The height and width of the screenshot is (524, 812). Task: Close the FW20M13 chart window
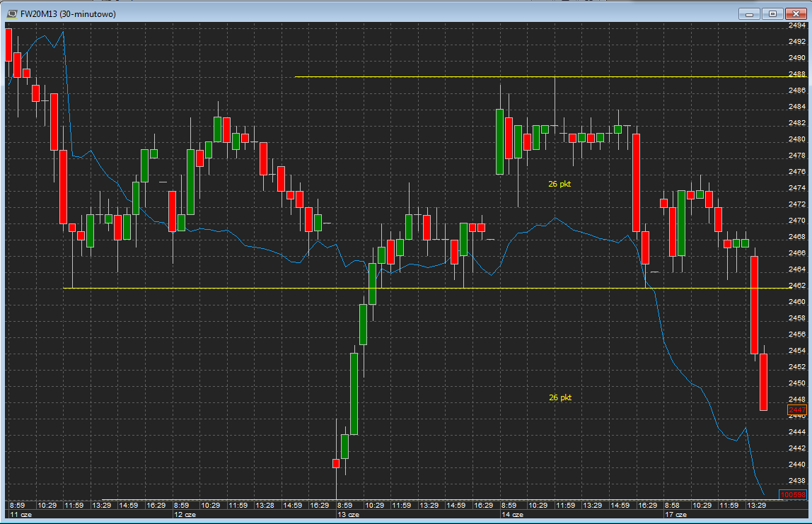pyautogui.click(x=795, y=13)
